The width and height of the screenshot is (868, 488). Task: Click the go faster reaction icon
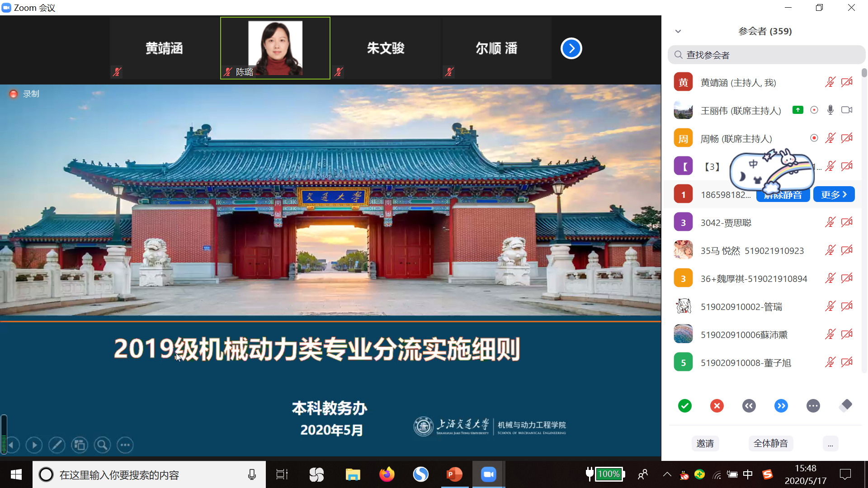pyautogui.click(x=781, y=406)
